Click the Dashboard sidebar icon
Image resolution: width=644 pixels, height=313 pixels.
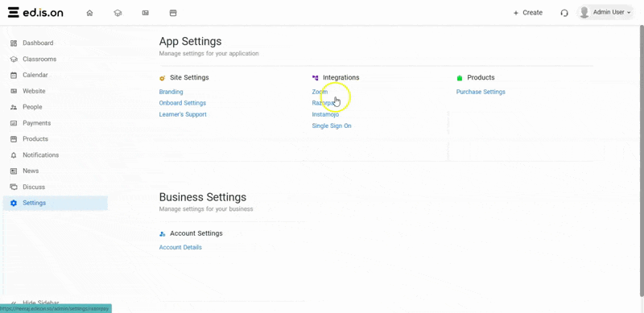tap(14, 43)
